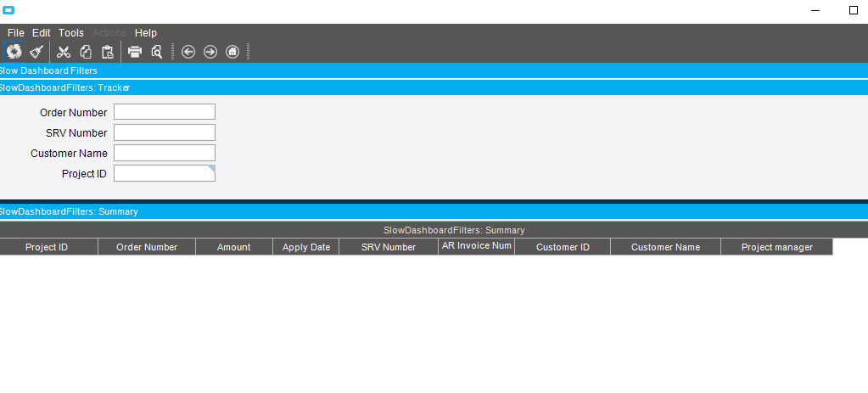Open the Help menu
This screenshot has width=868, height=393.
click(146, 32)
